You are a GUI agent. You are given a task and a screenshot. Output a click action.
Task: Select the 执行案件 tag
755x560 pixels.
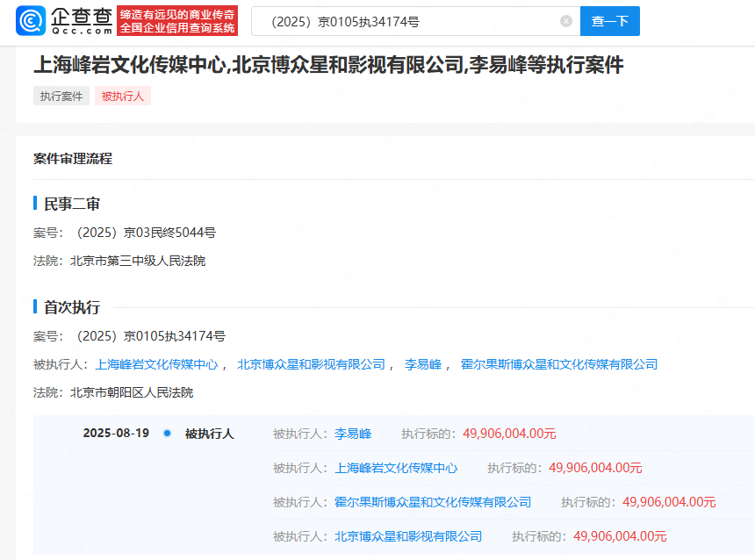point(61,96)
